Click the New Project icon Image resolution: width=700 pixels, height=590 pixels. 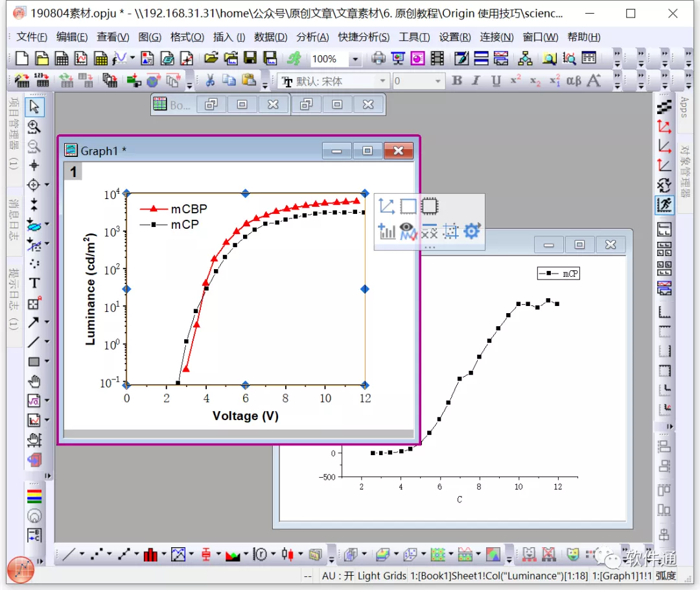coord(22,58)
